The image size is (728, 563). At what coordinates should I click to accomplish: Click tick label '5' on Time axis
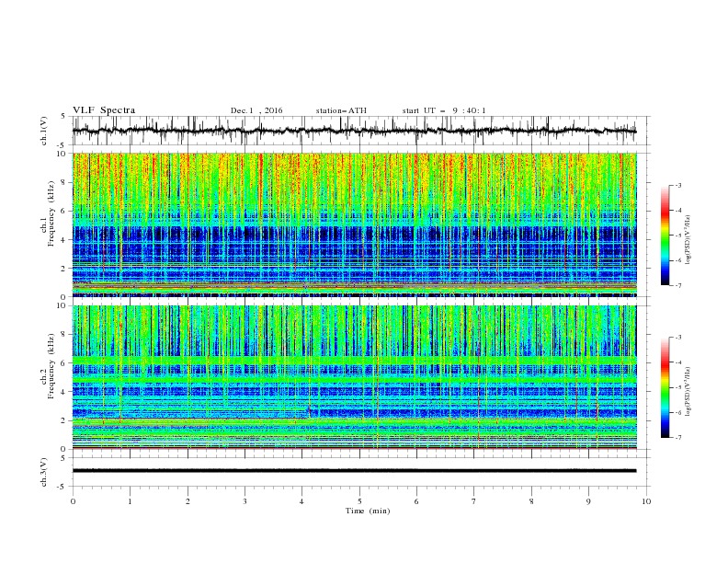click(x=359, y=501)
